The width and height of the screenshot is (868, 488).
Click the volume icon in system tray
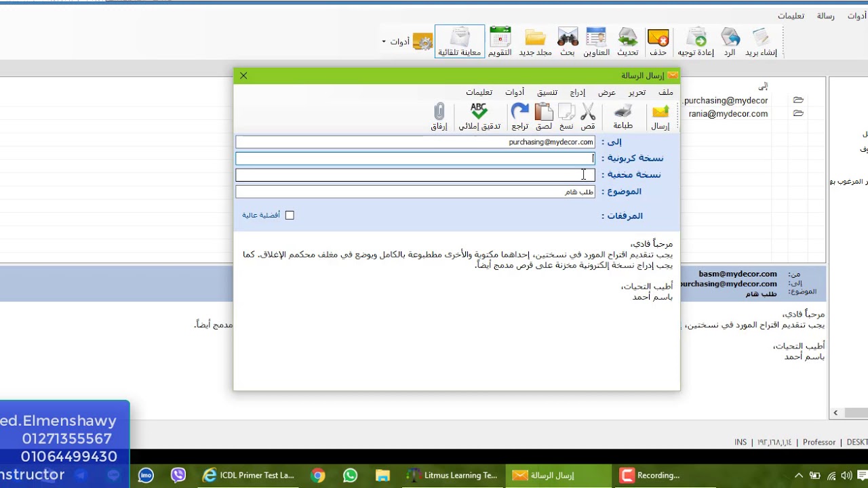click(848, 475)
